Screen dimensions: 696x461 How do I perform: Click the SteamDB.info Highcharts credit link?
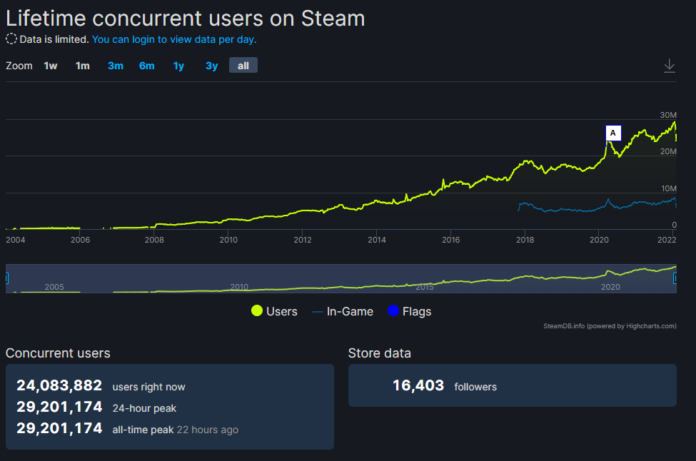tap(610, 326)
